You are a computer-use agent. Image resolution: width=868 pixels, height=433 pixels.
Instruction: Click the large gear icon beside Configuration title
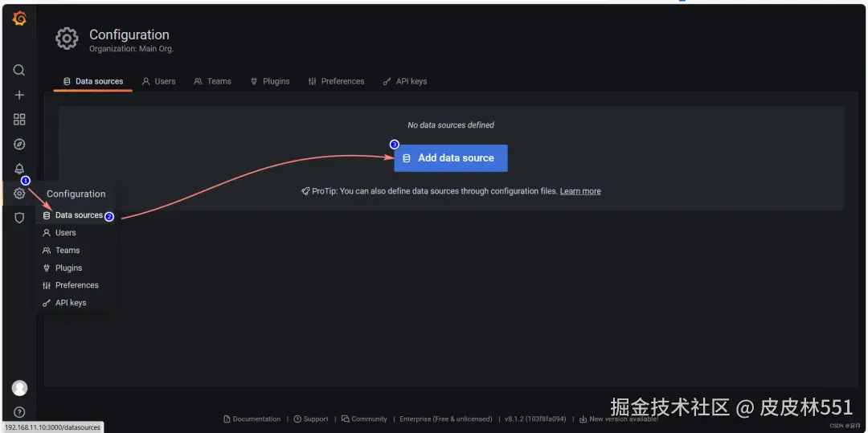point(67,39)
